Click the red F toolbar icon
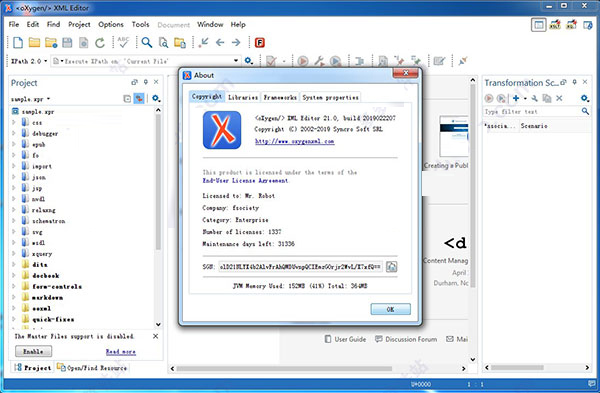The width and height of the screenshot is (600, 393). coord(260,42)
